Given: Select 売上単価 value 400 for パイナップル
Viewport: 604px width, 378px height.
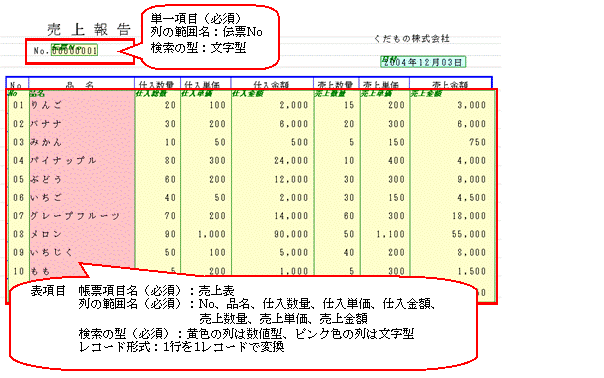Looking at the screenshot, I should 396,161.
